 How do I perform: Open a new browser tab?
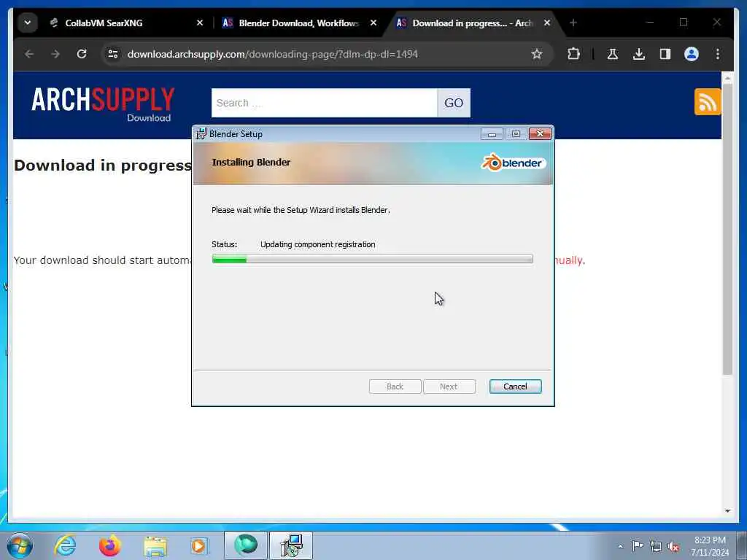tap(573, 23)
